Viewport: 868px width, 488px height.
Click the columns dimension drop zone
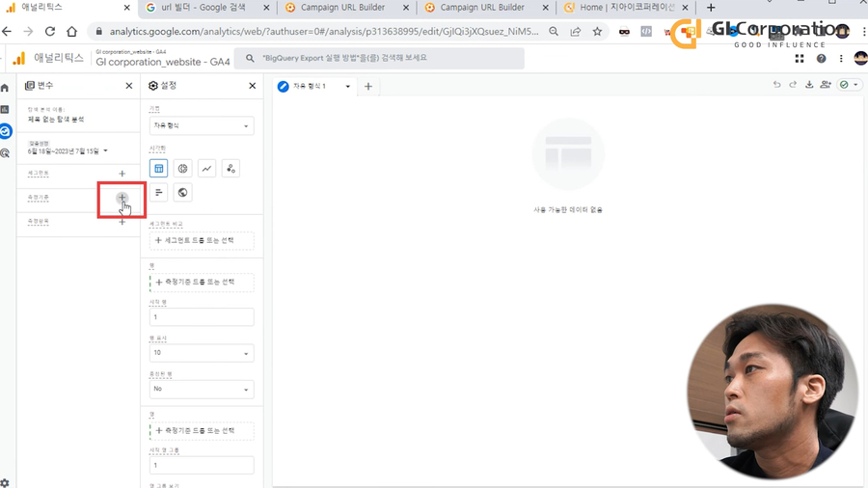(x=202, y=430)
